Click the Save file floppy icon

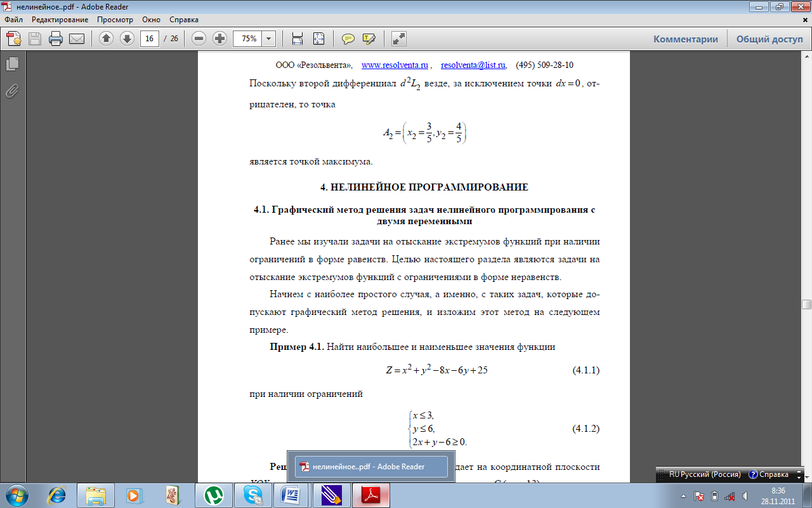click(35, 39)
